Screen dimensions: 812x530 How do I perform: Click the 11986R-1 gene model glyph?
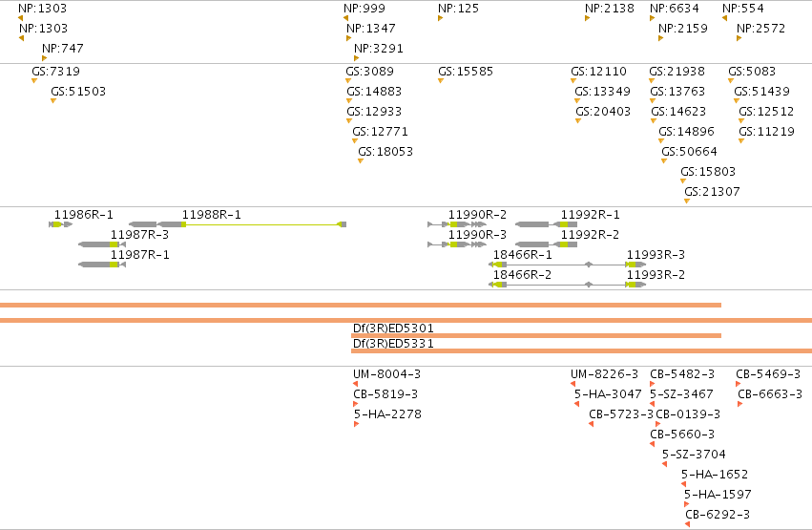pyautogui.click(x=60, y=224)
